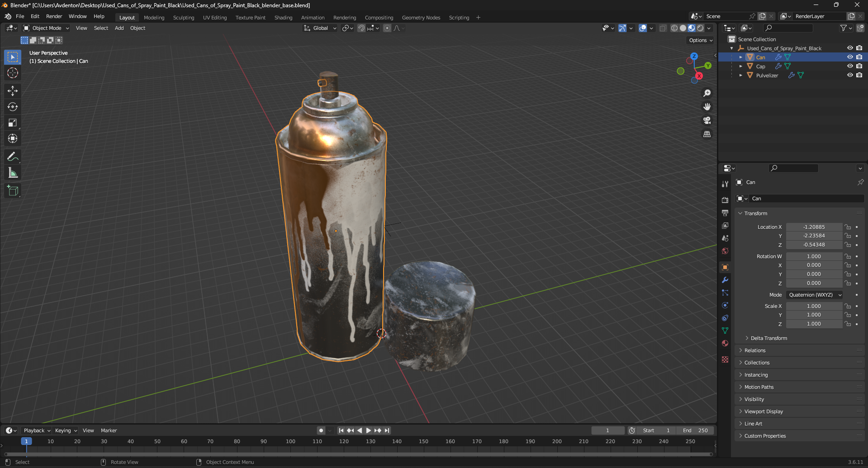868x468 pixels.
Task: Open the Render properties tab
Action: 725,200
